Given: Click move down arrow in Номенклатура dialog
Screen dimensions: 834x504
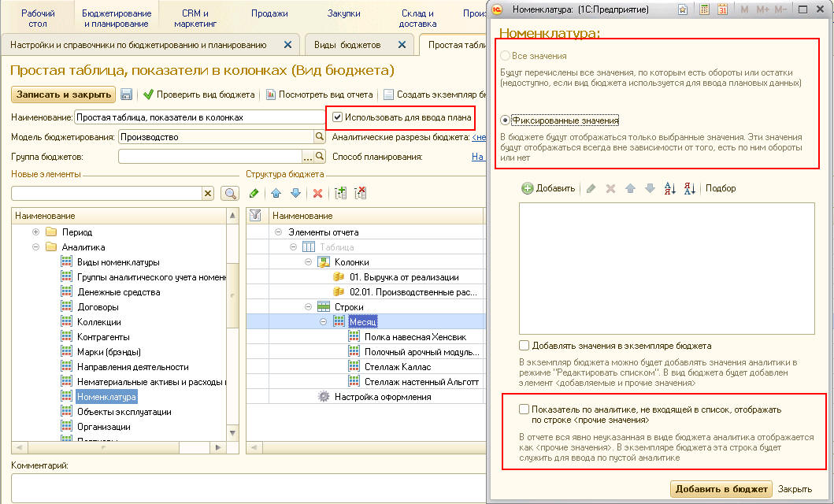Looking at the screenshot, I should 650,188.
